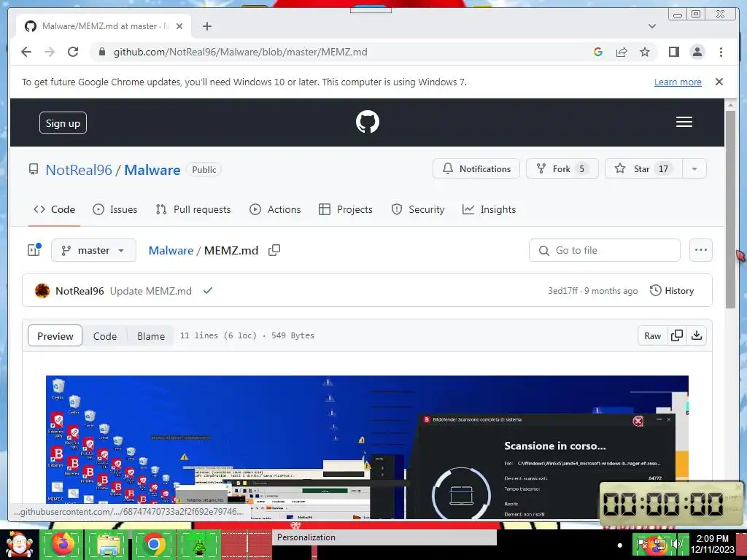
Task: Open Chrome profile avatar
Action: click(697, 52)
